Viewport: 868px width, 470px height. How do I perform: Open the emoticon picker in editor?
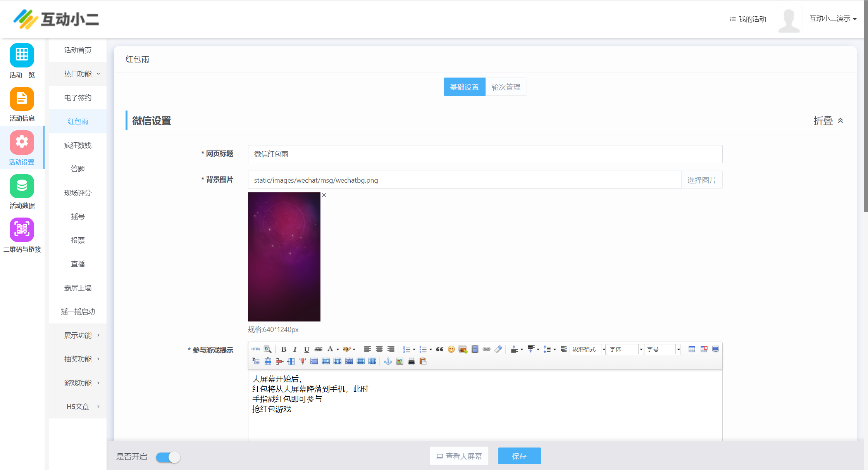[451, 349]
